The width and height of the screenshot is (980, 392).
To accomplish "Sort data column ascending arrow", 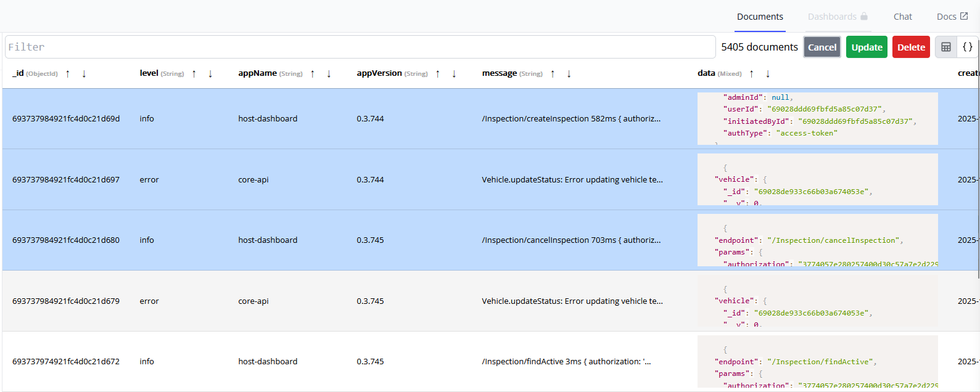I will pyautogui.click(x=751, y=74).
